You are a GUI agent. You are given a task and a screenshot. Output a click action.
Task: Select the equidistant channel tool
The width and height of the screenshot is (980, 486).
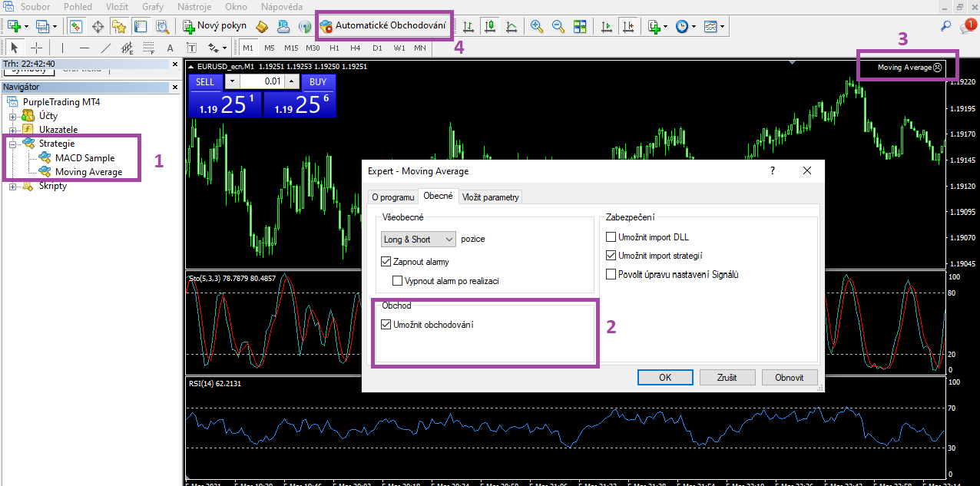pos(127,48)
